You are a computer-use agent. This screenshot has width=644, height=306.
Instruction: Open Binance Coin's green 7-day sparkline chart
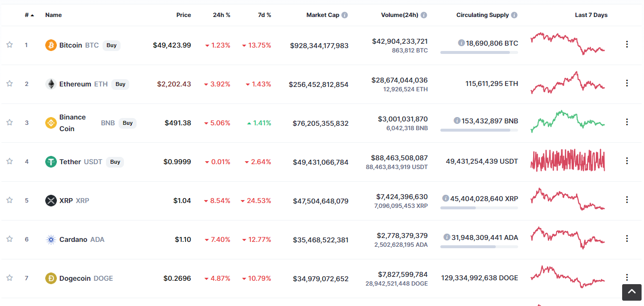tap(568, 121)
